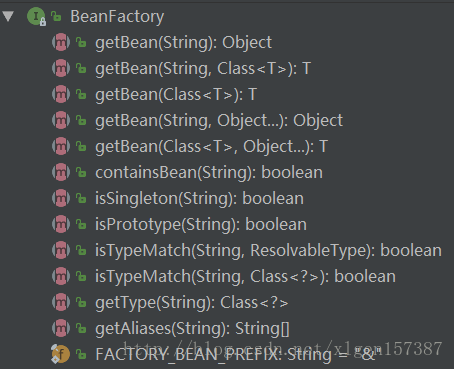Click method icon beside isSingleton(String)
This screenshot has height=369, width=454.
(61, 198)
